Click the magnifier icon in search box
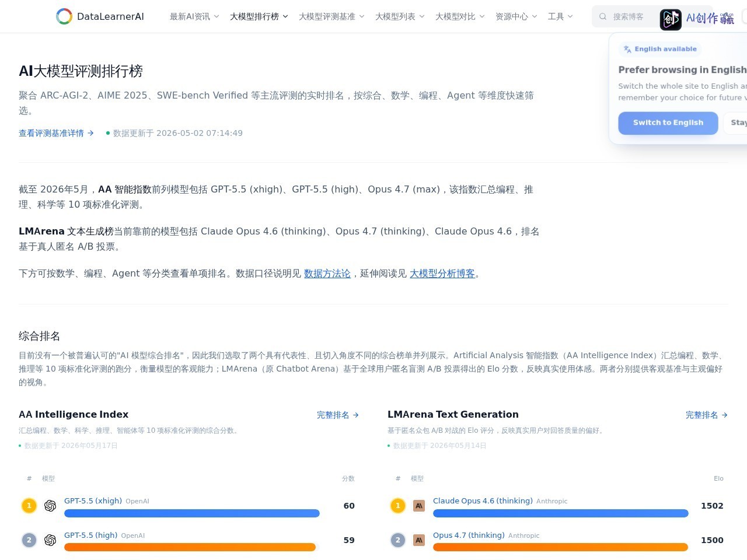Screen dimensions: 747x560 tap(603, 16)
